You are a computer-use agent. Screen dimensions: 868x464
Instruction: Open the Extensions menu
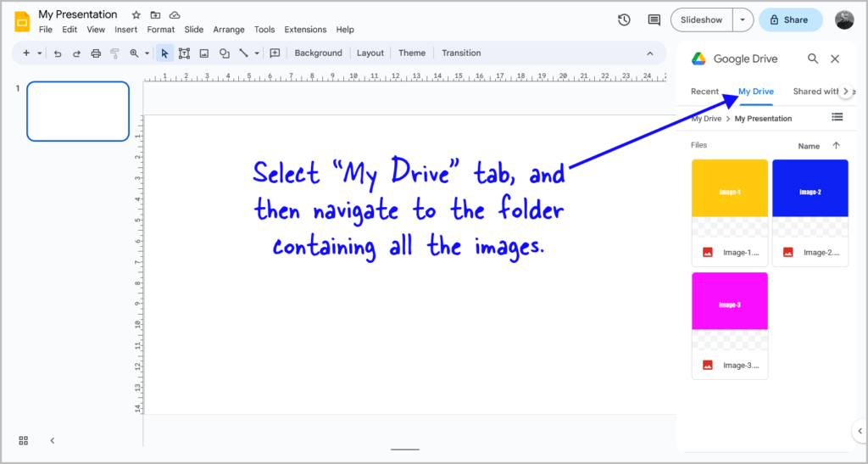coord(305,30)
